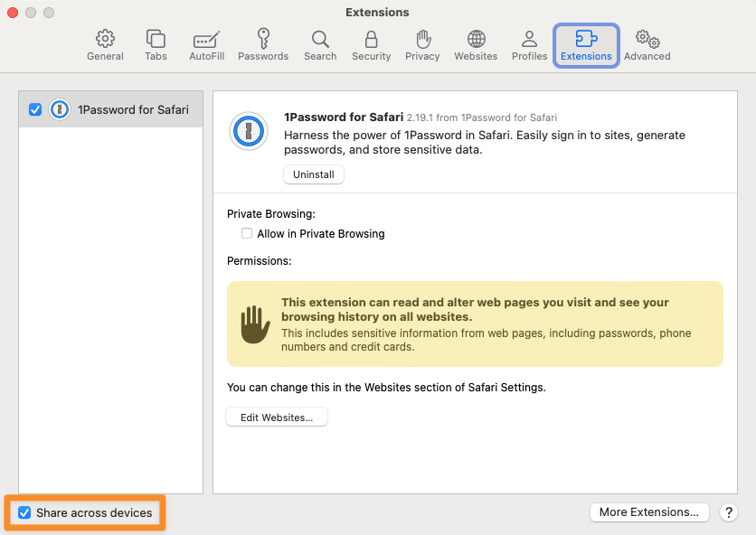Open the General settings pane
The image size is (756, 535).
[x=105, y=45]
